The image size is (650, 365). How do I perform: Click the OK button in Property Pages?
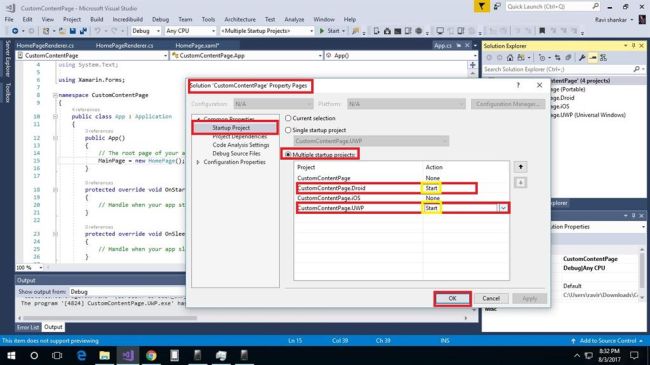452,299
